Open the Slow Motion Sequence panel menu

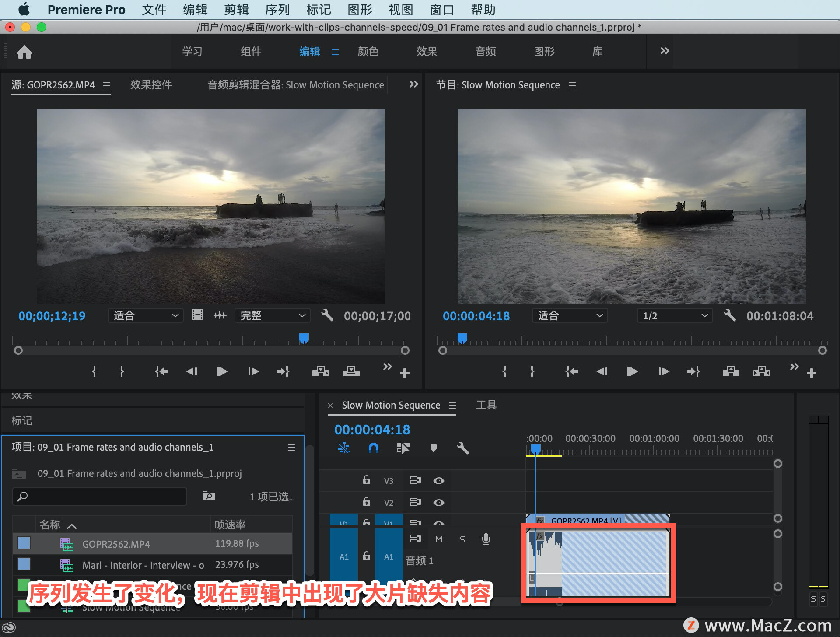tap(452, 405)
